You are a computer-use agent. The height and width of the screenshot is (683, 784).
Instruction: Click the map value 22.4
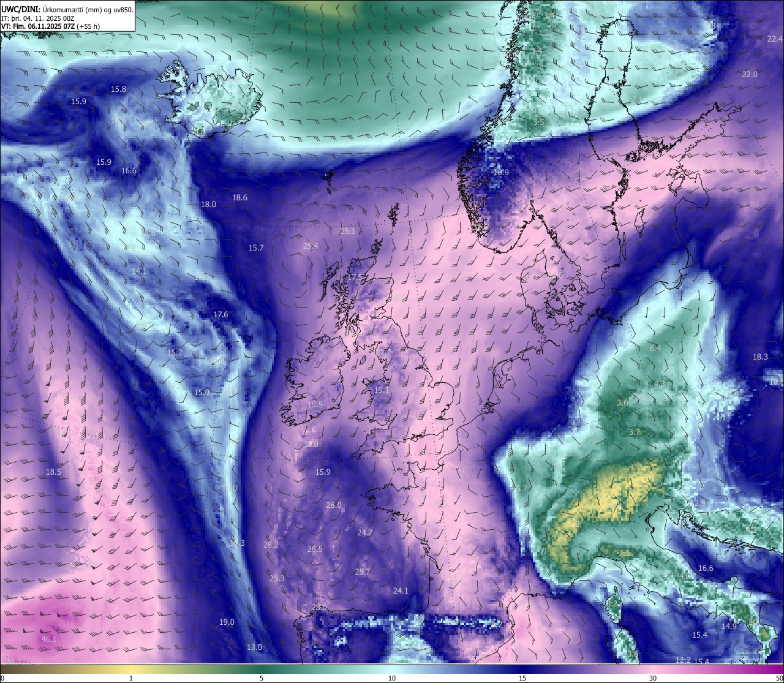tap(775, 39)
